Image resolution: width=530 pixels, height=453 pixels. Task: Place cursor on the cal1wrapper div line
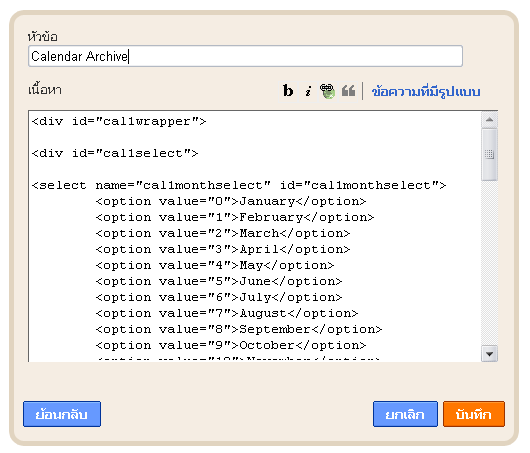(x=119, y=121)
